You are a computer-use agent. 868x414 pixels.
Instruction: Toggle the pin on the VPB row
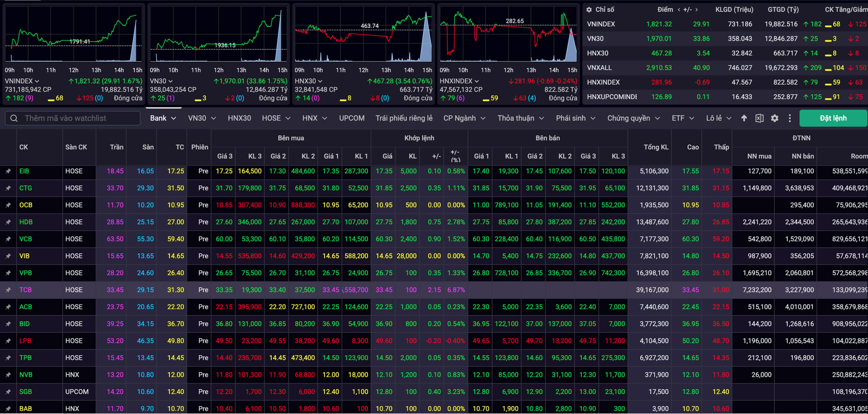click(x=8, y=273)
